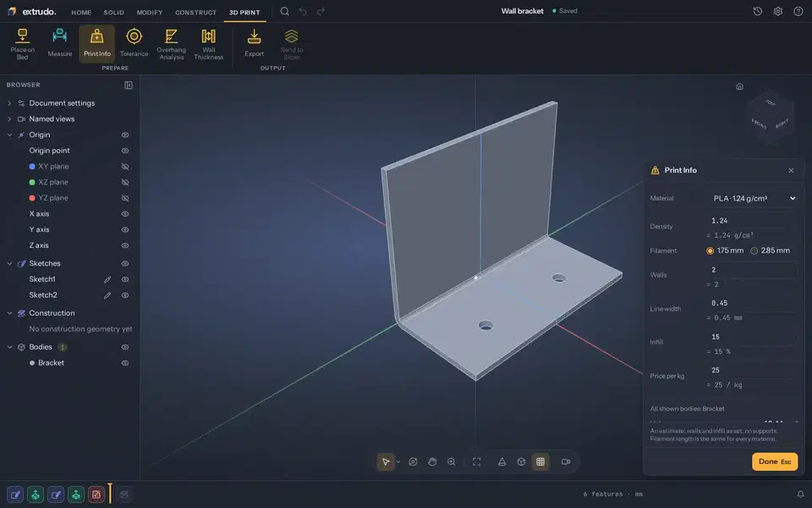Expand Document settings
Viewport: 812px width, 508px height.
tap(9, 103)
